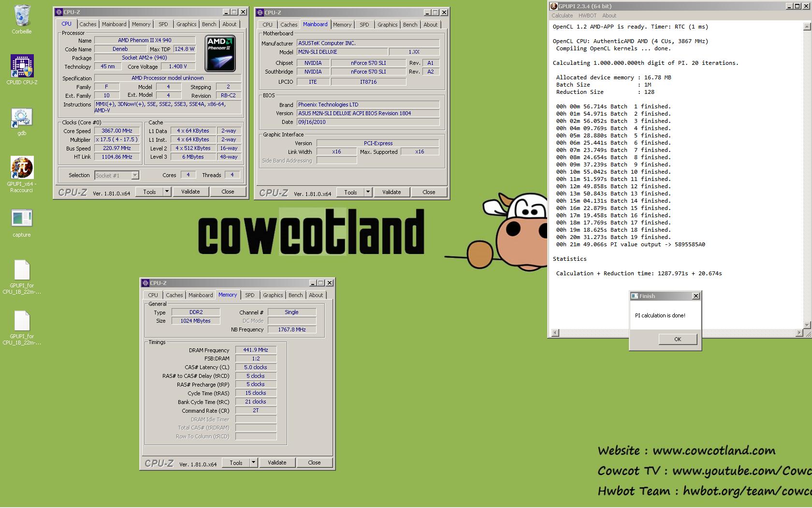
Task: Open Bench tab in CPU window
Action: (x=209, y=24)
